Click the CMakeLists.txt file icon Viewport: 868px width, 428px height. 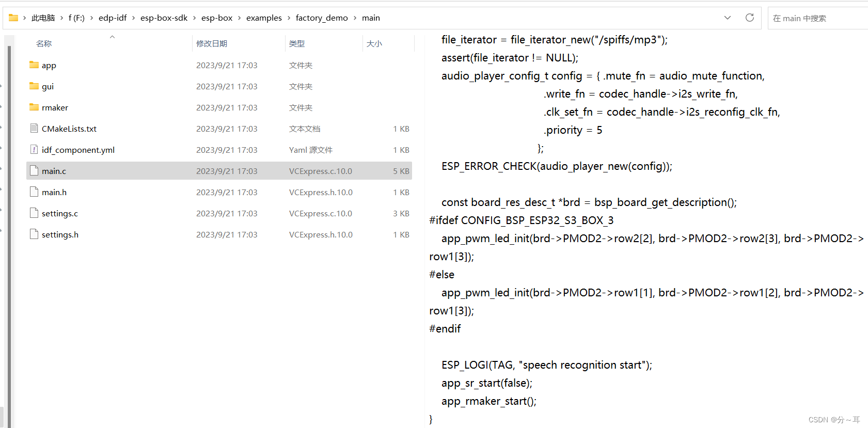pos(34,129)
